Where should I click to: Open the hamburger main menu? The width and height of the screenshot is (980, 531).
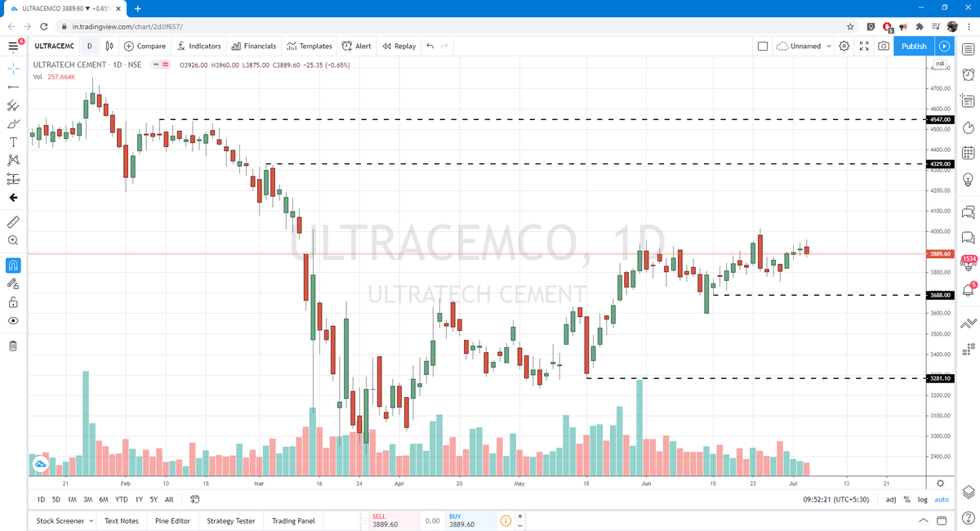tap(13, 46)
